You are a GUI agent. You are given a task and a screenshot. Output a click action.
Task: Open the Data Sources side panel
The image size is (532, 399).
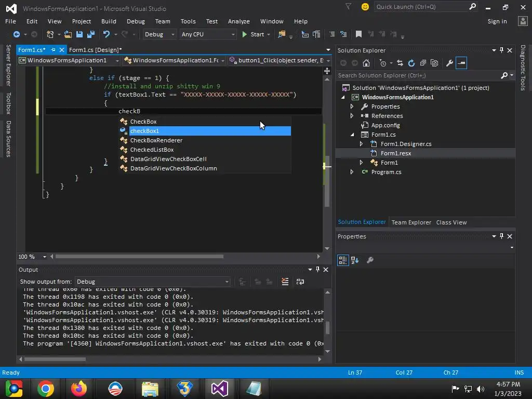pos(8,139)
